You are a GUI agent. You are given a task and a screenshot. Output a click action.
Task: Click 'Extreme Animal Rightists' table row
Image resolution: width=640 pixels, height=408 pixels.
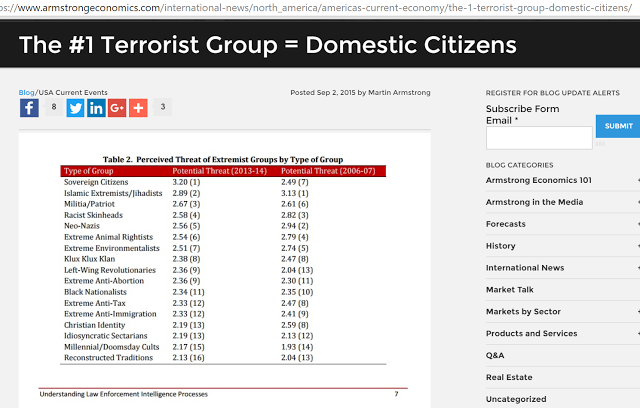pyautogui.click(x=223, y=237)
